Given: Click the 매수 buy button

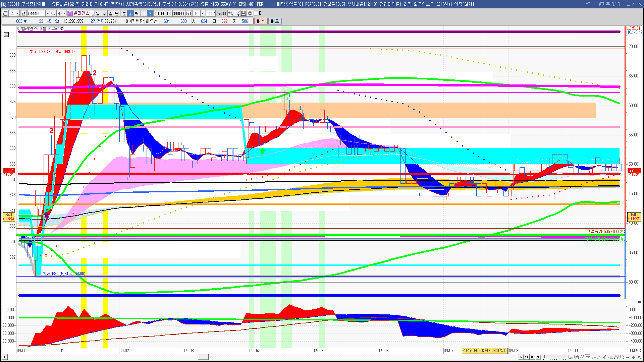Looking at the screenshot, I should click(x=261, y=21).
